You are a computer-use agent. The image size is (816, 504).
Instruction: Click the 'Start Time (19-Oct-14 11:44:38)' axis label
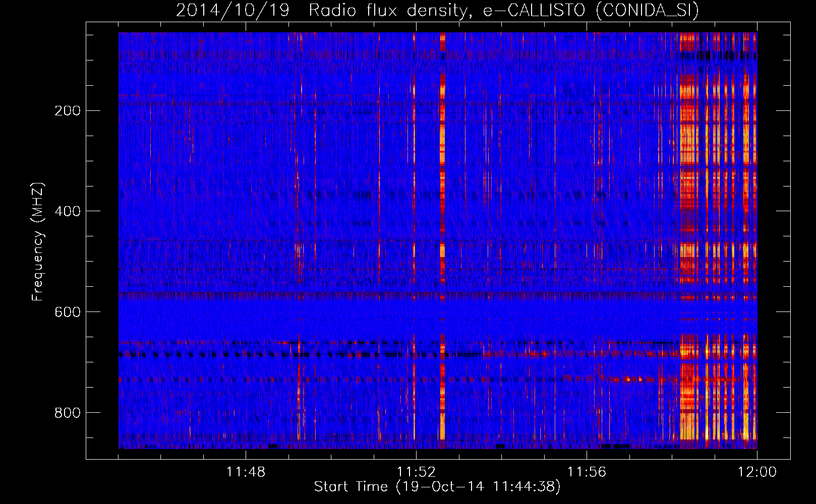click(437, 487)
